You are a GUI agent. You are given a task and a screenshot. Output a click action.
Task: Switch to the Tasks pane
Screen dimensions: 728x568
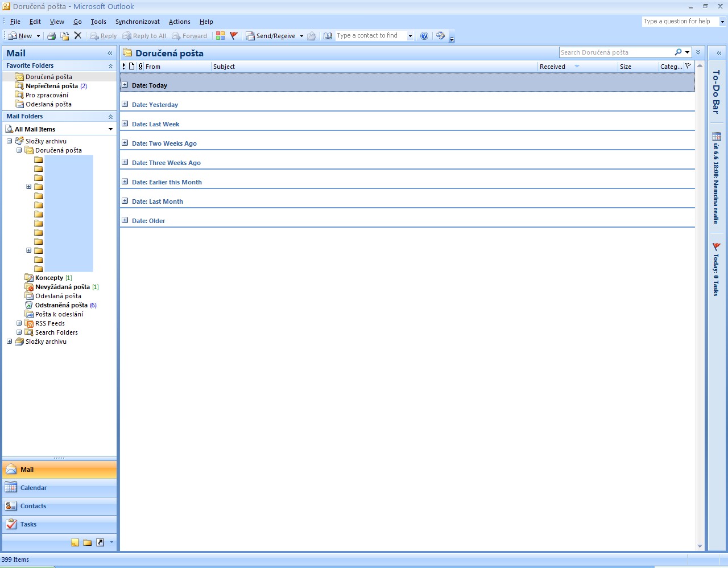tap(59, 524)
